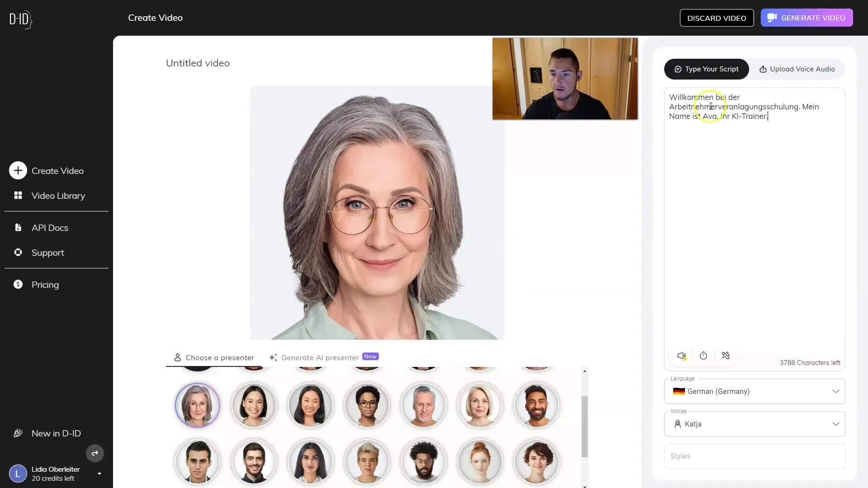Click the Video Library sidebar icon
The width and height of the screenshot is (868, 488).
pyautogui.click(x=18, y=196)
